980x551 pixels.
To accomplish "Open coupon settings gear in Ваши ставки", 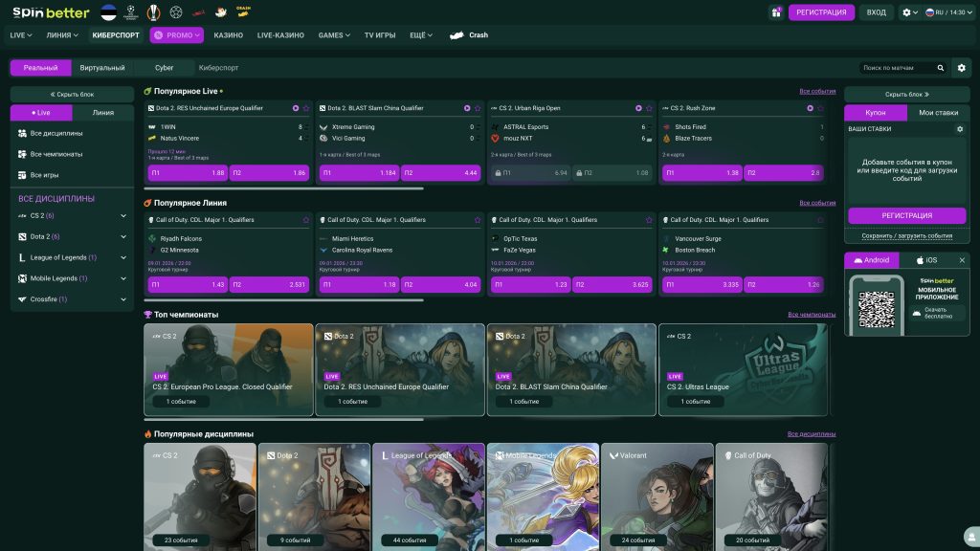I will 960,129.
